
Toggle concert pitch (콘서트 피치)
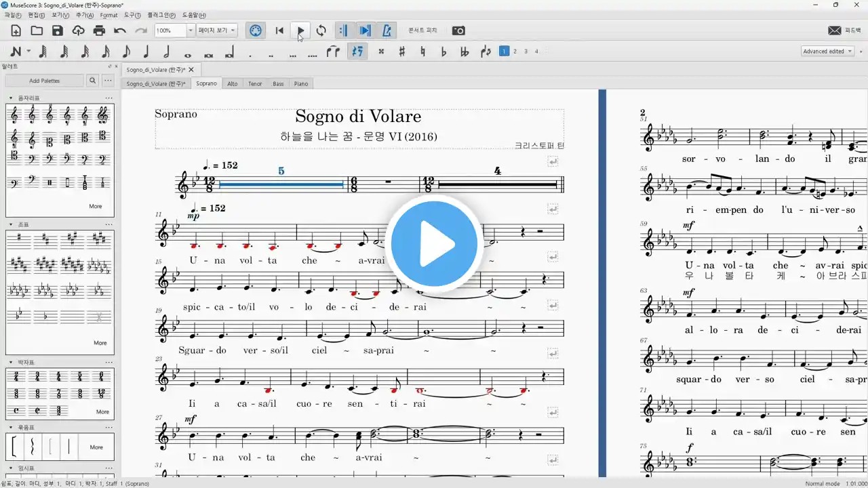coord(422,30)
